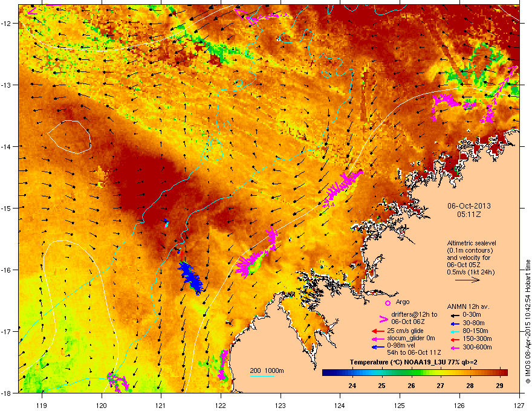The width and height of the screenshot is (532, 411).
Task: Click the latitude axis label '-16'
Action: tap(6, 270)
